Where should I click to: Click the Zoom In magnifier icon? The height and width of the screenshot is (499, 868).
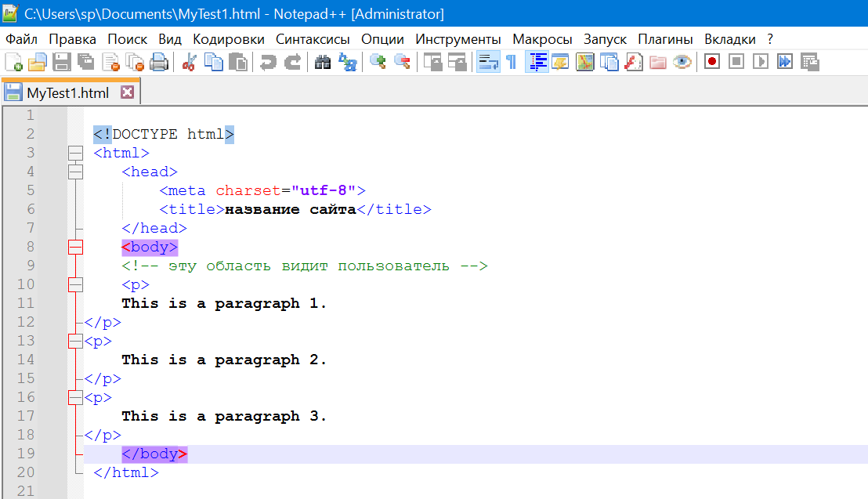click(x=378, y=62)
